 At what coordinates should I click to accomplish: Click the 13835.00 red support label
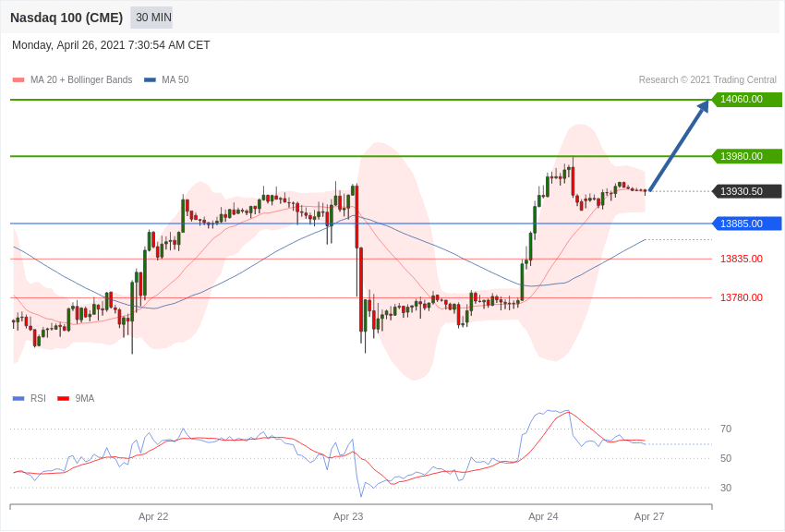[742, 259]
